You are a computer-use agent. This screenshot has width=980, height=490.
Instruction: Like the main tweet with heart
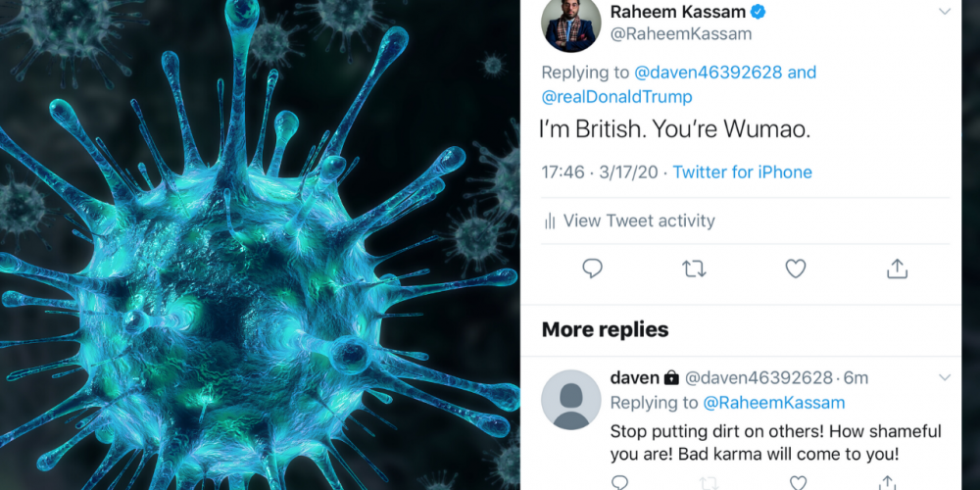pos(796,269)
